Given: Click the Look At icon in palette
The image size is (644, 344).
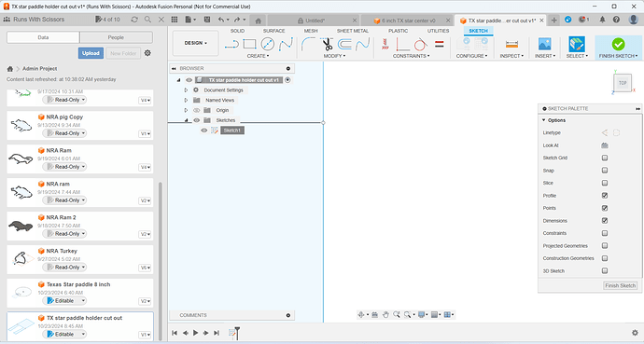Looking at the screenshot, I should coord(605,145).
